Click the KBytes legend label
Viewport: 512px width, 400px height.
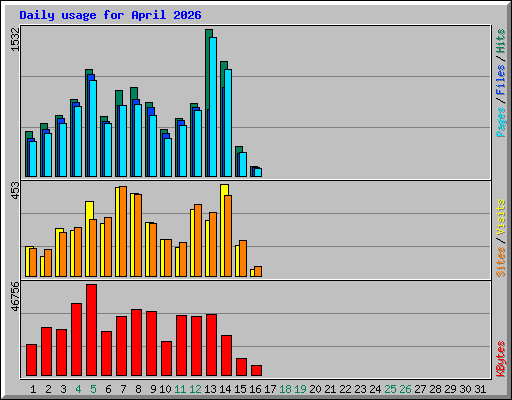pyautogui.click(x=500, y=359)
